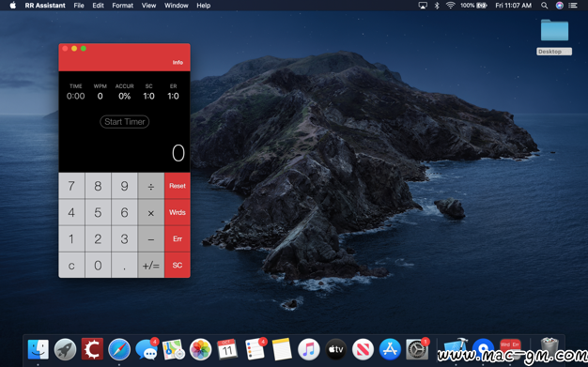588x367 pixels.
Task: Tap the minus − key
Action: (x=150, y=238)
